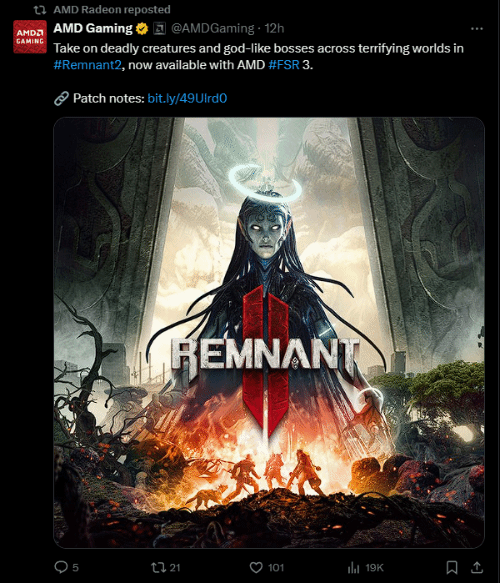Open the AMD Gaming display name
Image resolution: width=500 pixels, height=583 pixels.
(93, 28)
